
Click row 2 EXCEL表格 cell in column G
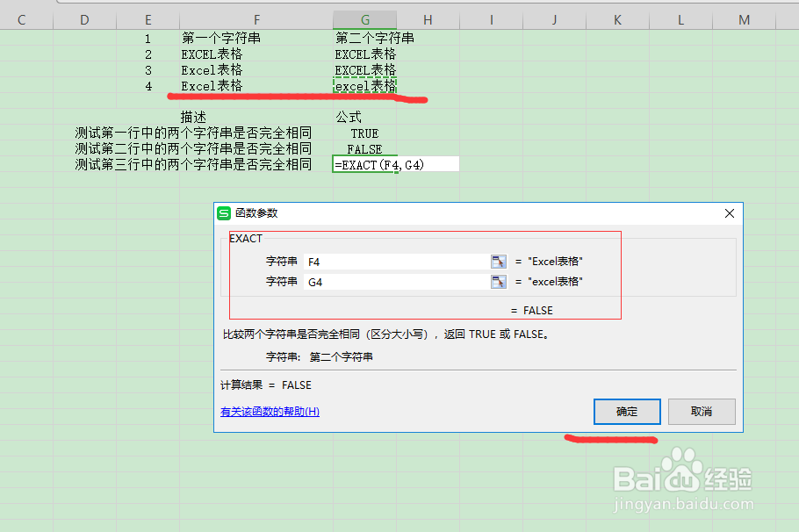coord(365,54)
